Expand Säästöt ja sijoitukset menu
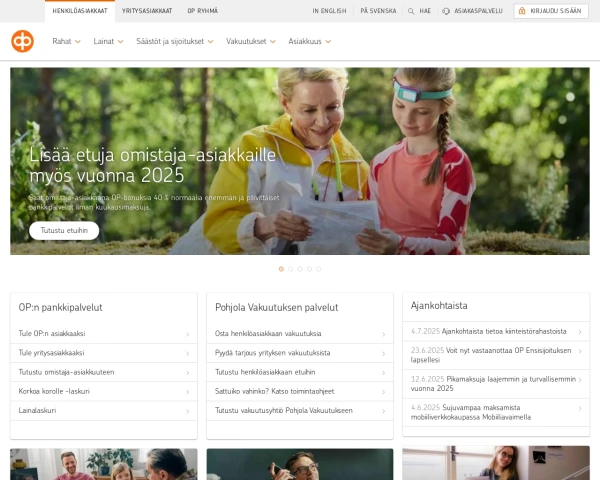The width and height of the screenshot is (600, 480). (x=174, y=41)
